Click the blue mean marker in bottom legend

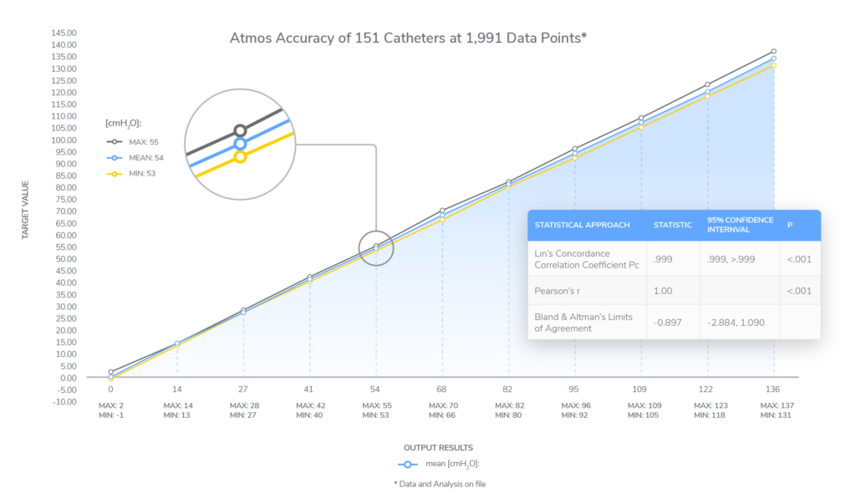pos(407,464)
